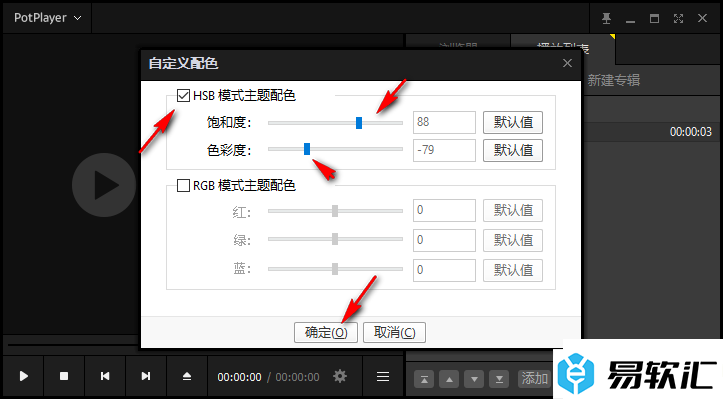Open a file with the eject icon
The height and width of the screenshot is (399, 723).
tap(187, 376)
